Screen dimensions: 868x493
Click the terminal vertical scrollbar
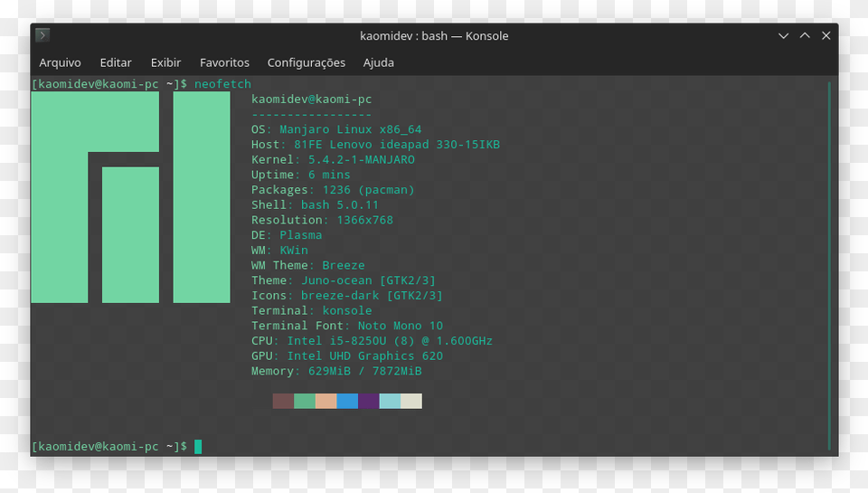point(829,265)
